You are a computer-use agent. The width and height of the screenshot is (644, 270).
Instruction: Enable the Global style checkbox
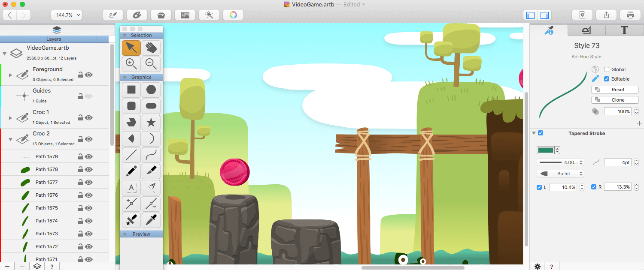pos(607,69)
